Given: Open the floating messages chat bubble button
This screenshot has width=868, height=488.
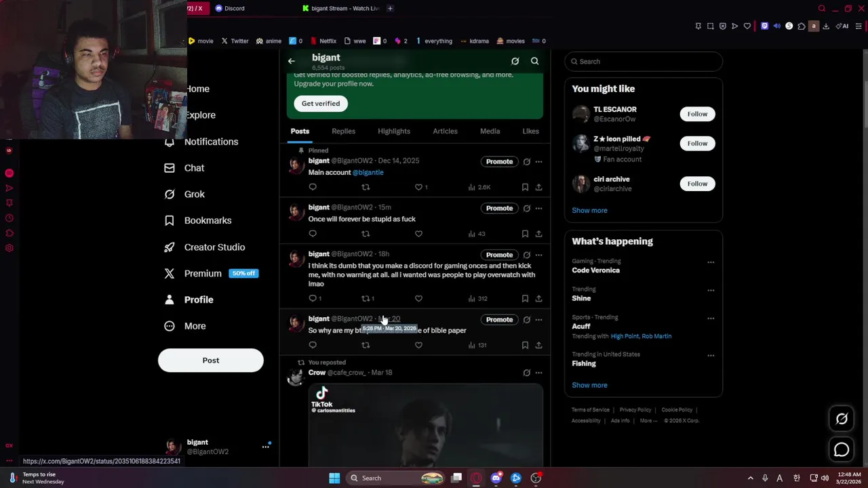Looking at the screenshot, I should pos(842,449).
